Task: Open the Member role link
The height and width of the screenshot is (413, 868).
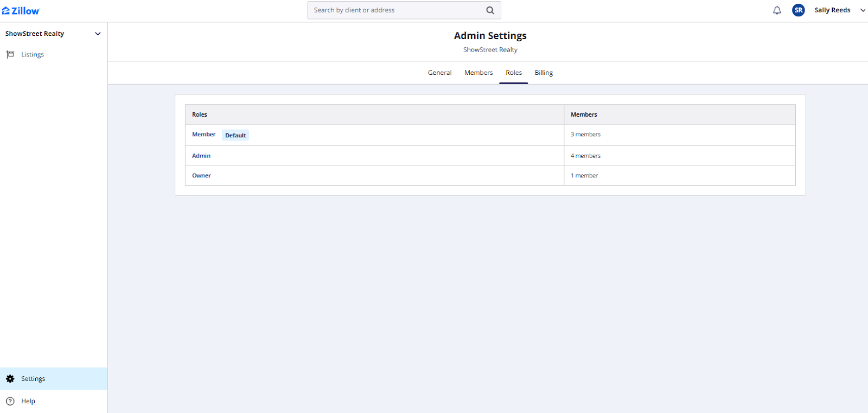Action: click(203, 135)
